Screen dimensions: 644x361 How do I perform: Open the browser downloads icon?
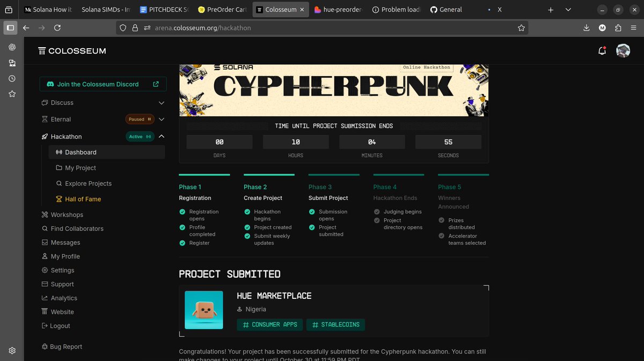point(587,28)
